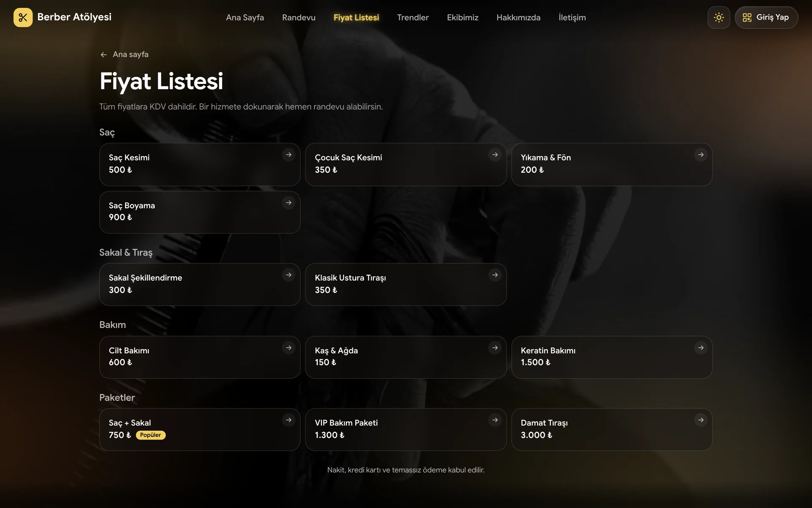Click the Popüler badge
The image size is (812, 508).
click(x=151, y=435)
